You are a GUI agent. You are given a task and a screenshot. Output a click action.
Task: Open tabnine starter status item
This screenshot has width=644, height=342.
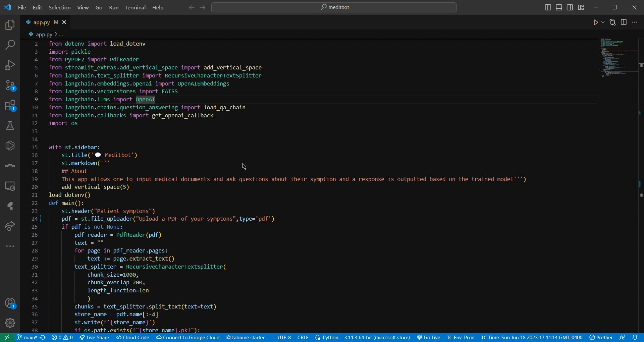click(246, 338)
